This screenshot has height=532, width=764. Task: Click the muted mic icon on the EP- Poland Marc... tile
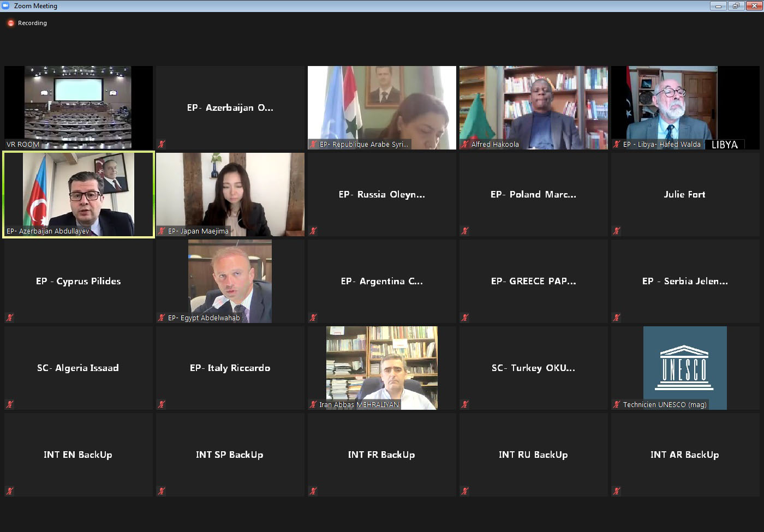tap(465, 231)
